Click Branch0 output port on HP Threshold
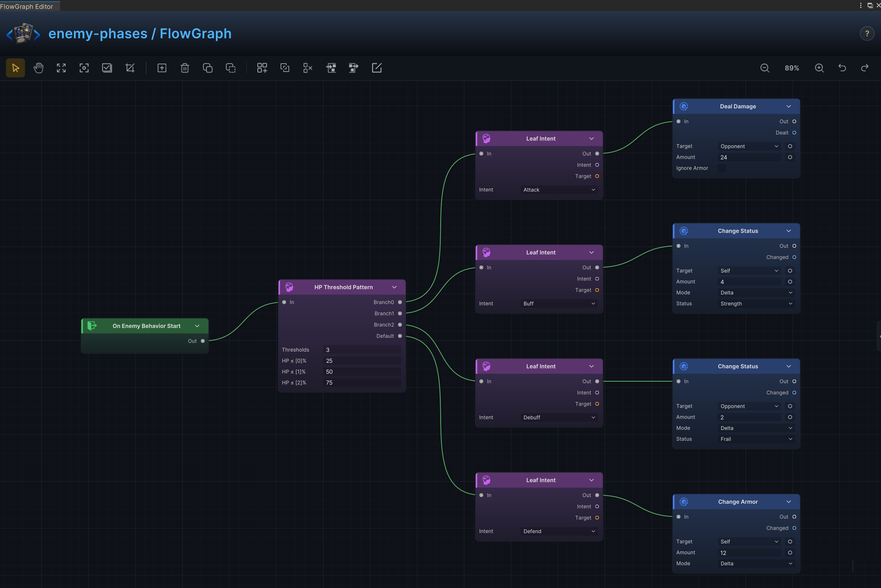Screen dimensions: 881x588 pos(400,302)
